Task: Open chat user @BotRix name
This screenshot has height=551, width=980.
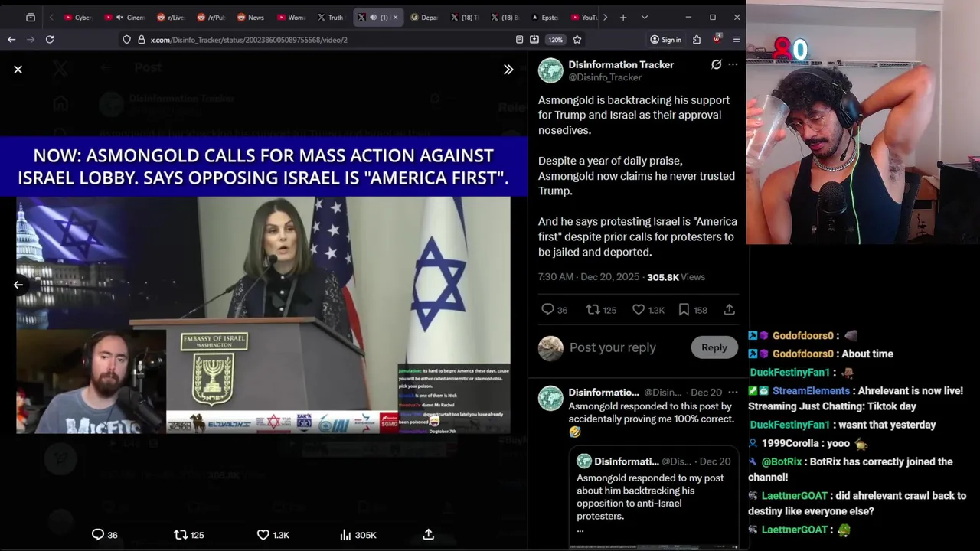Action: point(781,461)
